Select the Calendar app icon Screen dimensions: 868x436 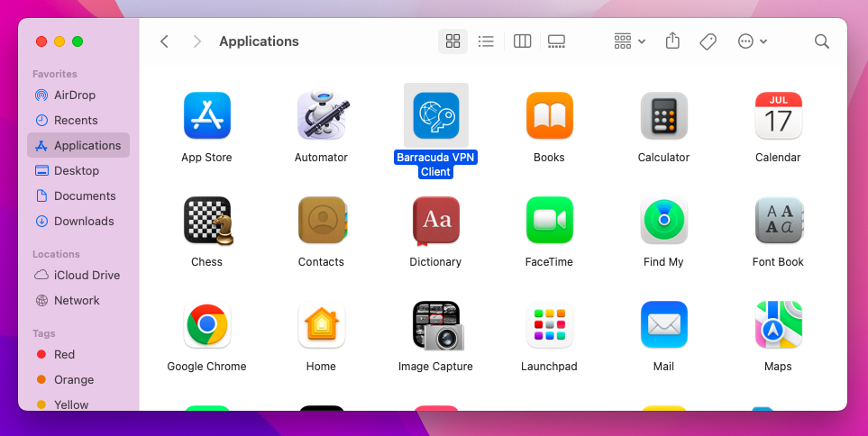pos(779,115)
